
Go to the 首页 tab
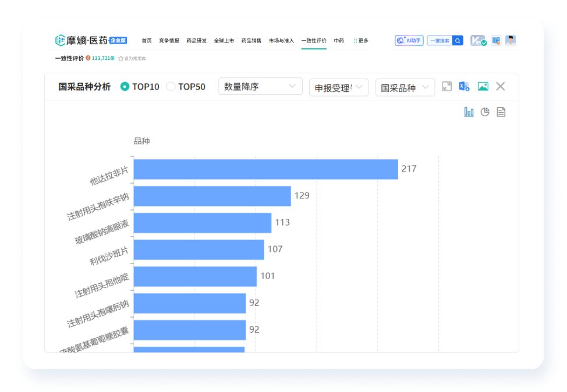(x=147, y=41)
